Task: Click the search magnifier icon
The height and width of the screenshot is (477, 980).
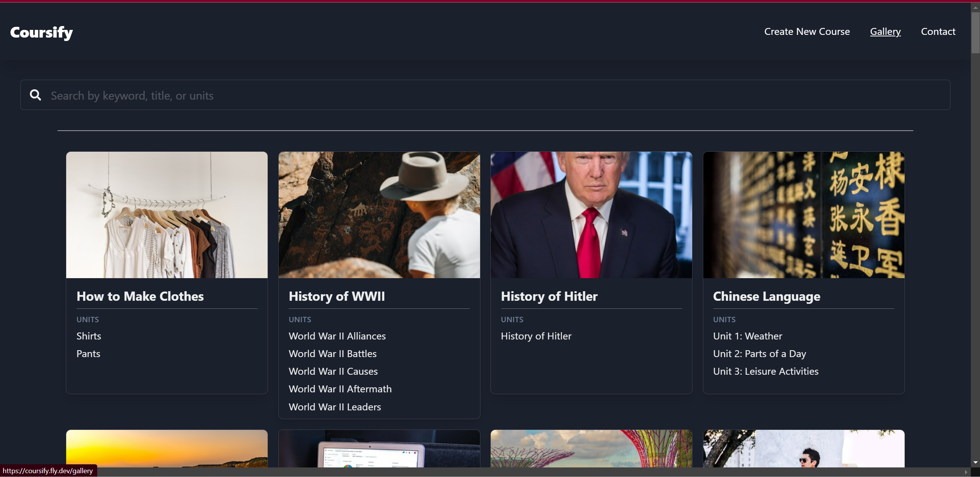Action: 36,95
